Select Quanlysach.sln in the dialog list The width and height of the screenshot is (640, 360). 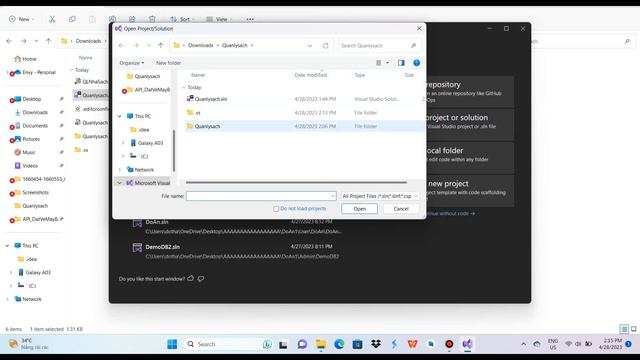coord(304,99)
